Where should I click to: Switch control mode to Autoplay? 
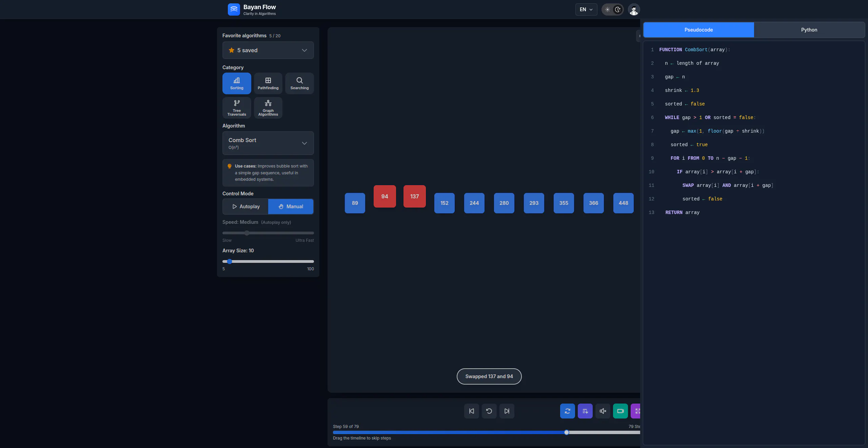pos(246,207)
